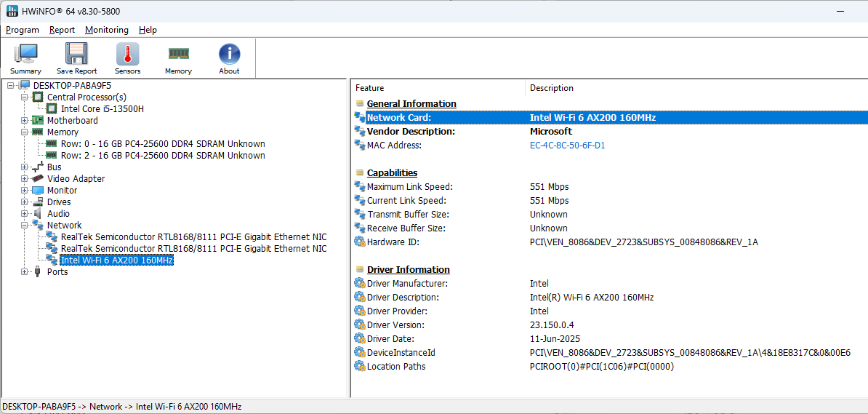Click the Driver Date 11-Jun-2025 value
The height and width of the screenshot is (414, 868).
pos(555,338)
